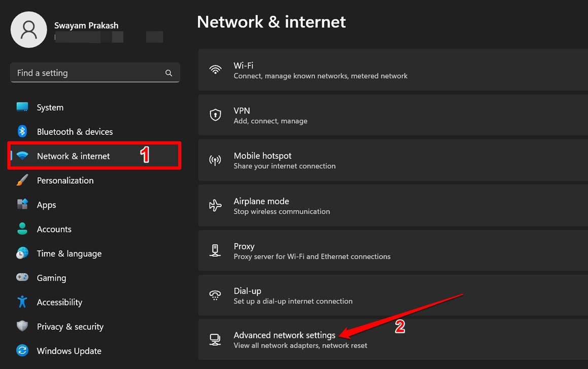Click the Privacy shield icon in sidebar
The height and width of the screenshot is (369, 588).
(22, 326)
